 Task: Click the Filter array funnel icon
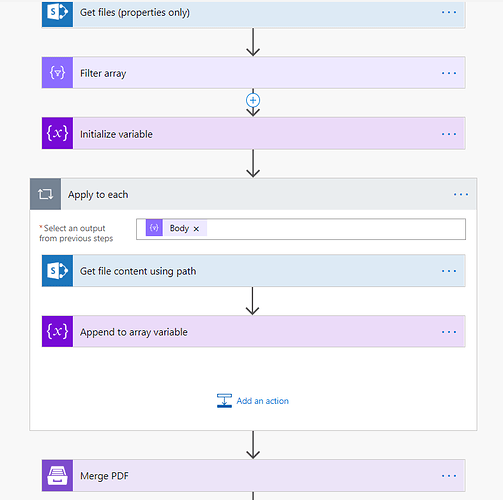click(57, 73)
